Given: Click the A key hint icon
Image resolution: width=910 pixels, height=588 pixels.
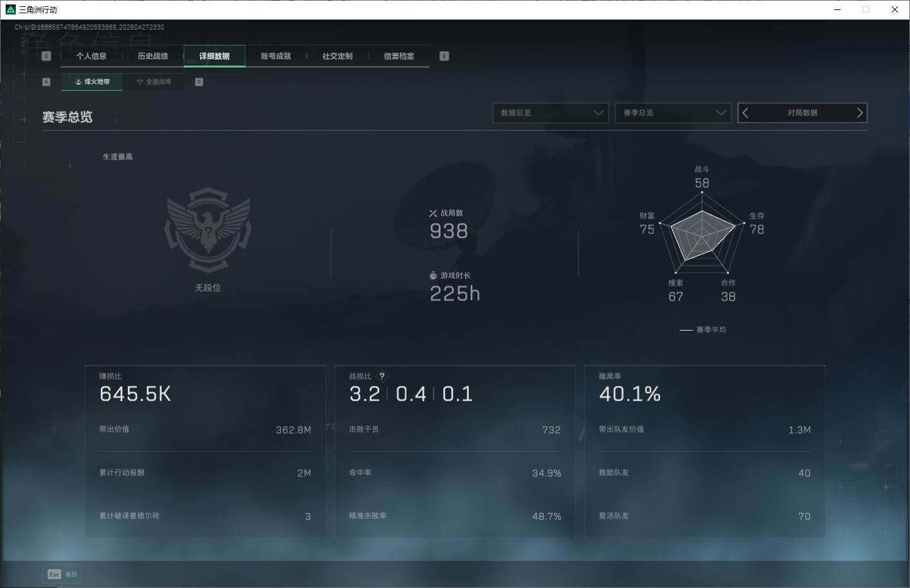Looking at the screenshot, I should [x=46, y=82].
